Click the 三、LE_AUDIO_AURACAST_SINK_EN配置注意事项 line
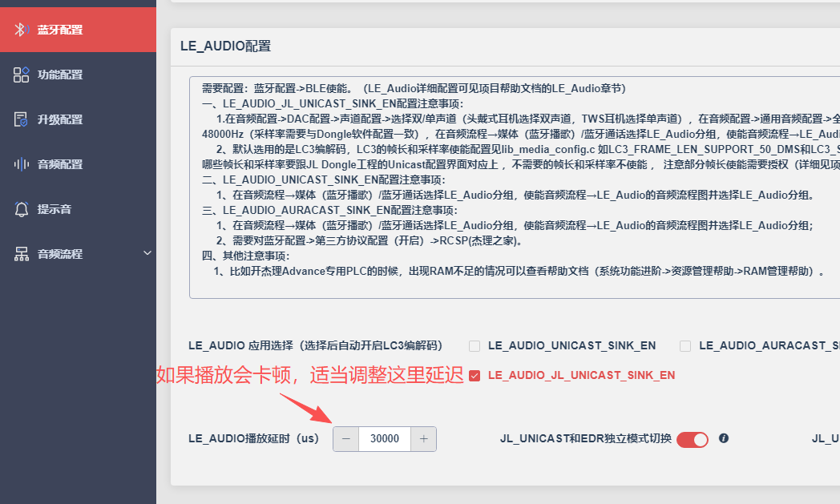Screen dimensions: 840x504 pos(329,211)
